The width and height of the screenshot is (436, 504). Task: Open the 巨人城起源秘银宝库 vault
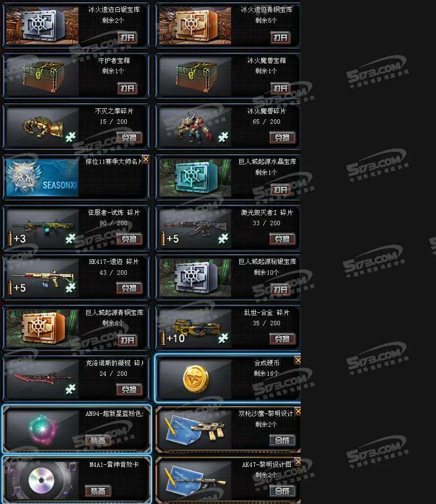[x=280, y=290]
